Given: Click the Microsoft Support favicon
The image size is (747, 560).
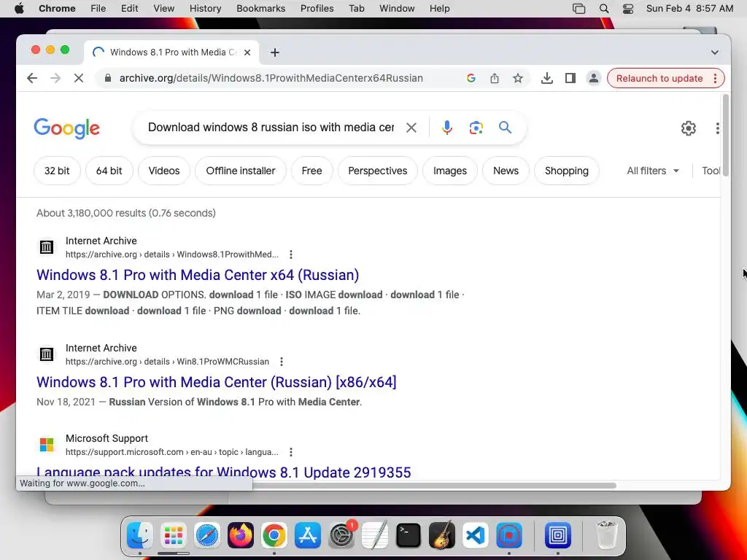Looking at the screenshot, I should coord(47,445).
